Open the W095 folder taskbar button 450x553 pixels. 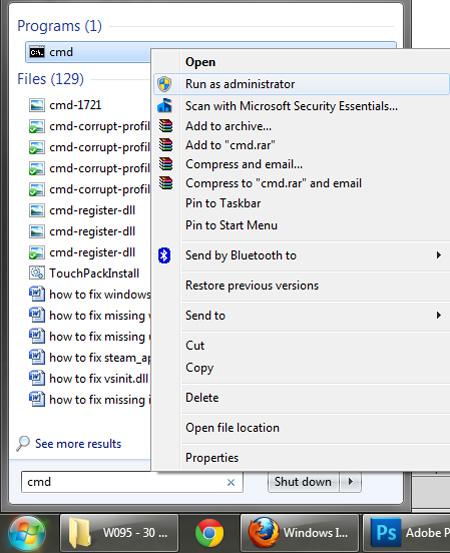[119, 533]
